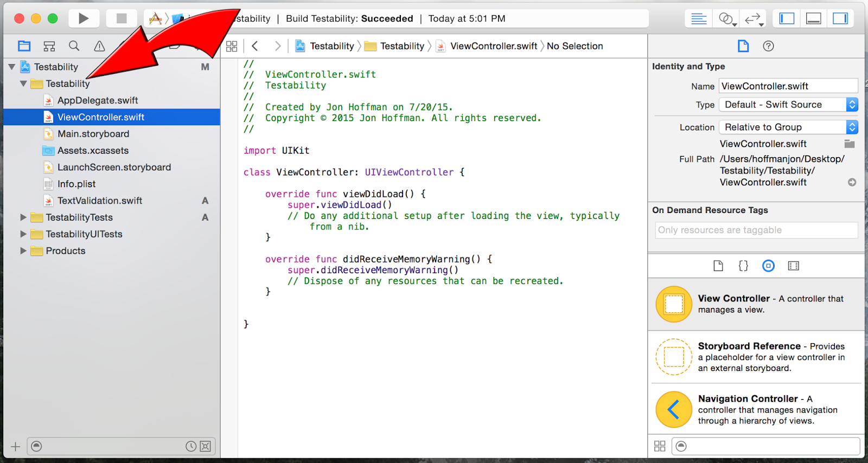Click No Selection in jump bar
The width and height of the screenshot is (868, 463).
pyautogui.click(x=575, y=46)
